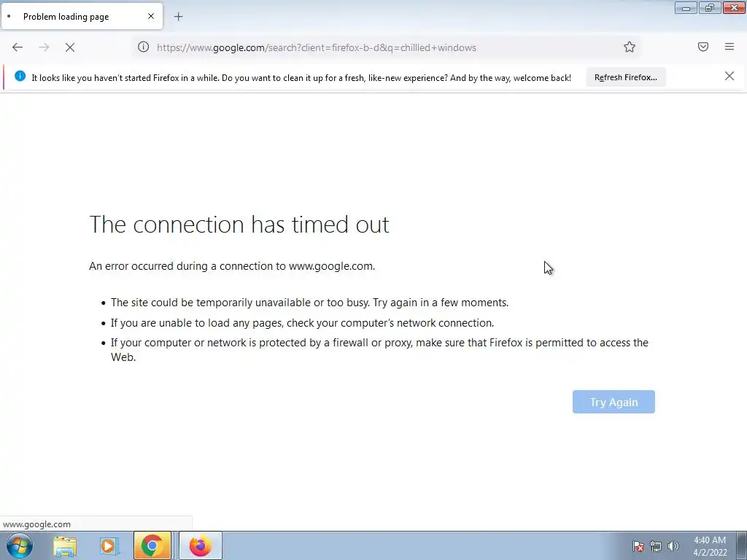Viewport: 747px width, 560px height.
Task: Click the www.google.com status bar text
Action: [x=36, y=524]
